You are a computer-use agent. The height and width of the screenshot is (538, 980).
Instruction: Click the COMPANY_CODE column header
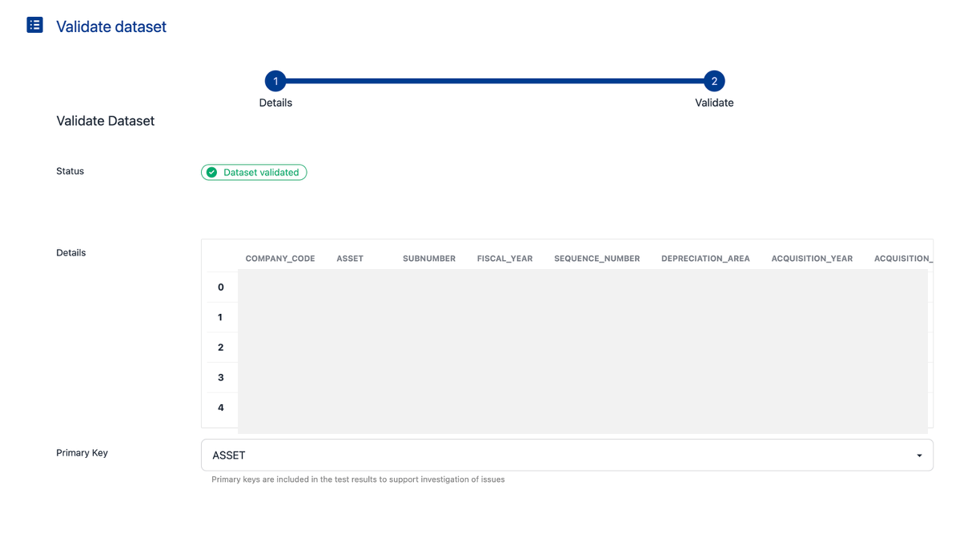[280, 259]
